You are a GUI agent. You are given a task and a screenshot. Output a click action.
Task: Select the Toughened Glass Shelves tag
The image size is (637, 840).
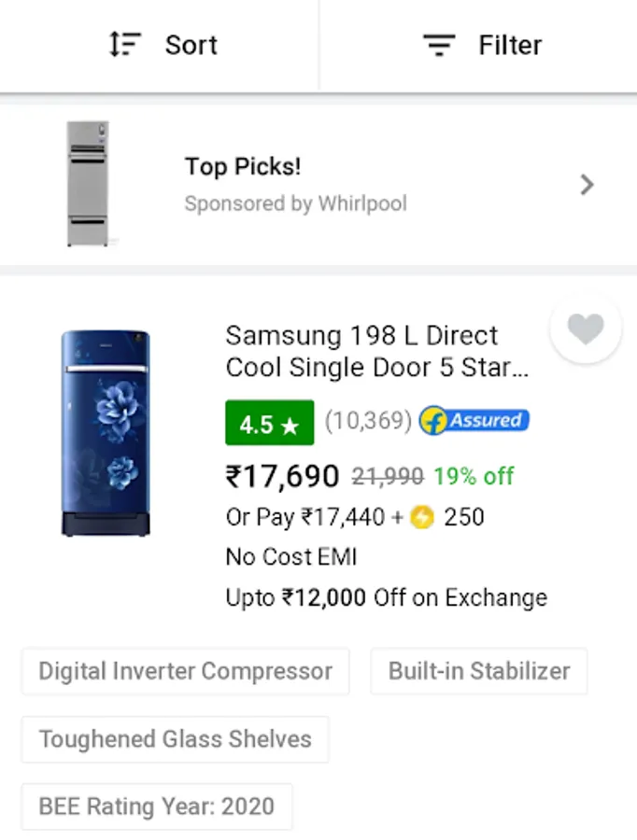[176, 739]
